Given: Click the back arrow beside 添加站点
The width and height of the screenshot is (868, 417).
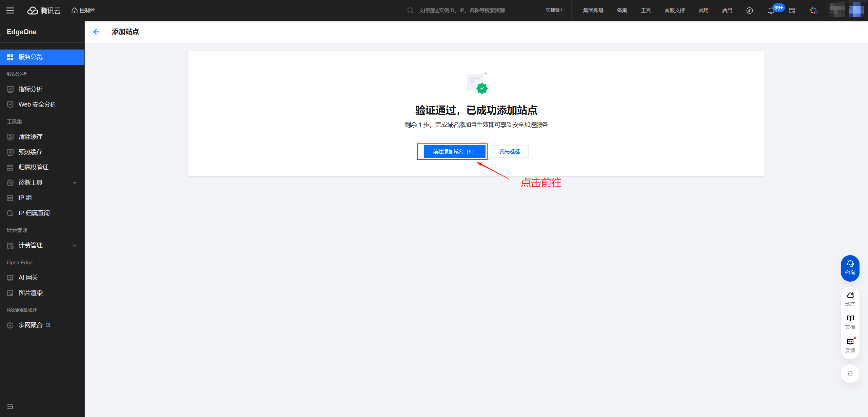Looking at the screenshot, I should [96, 32].
